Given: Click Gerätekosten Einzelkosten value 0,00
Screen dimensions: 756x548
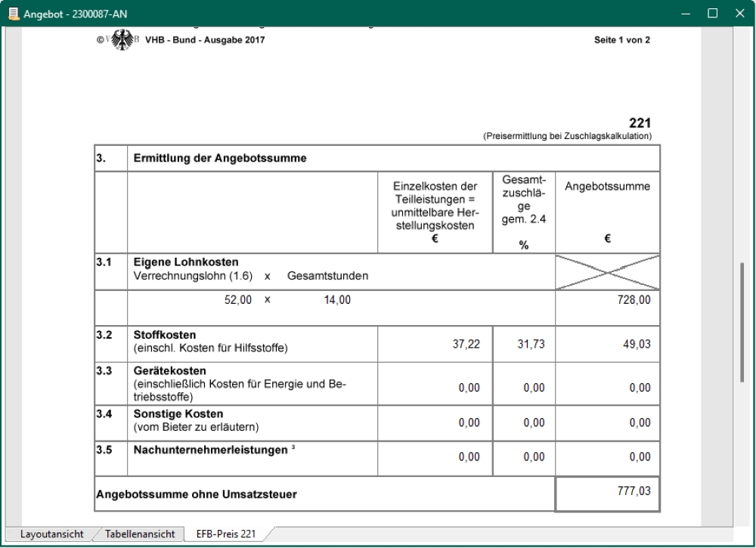Looking at the screenshot, I should (469, 388).
